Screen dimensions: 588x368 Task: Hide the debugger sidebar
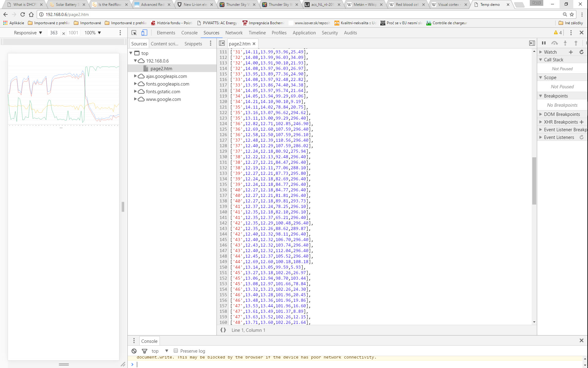(532, 43)
